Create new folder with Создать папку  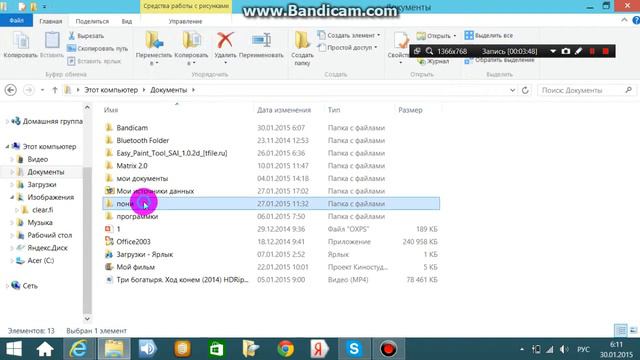[302, 48]
